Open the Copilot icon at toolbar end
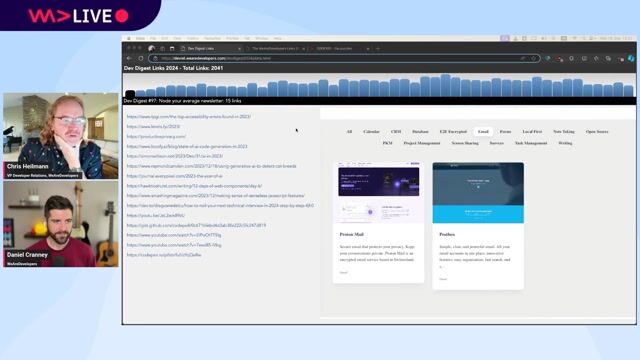640x360 pixels. click(x=631, y=58)
